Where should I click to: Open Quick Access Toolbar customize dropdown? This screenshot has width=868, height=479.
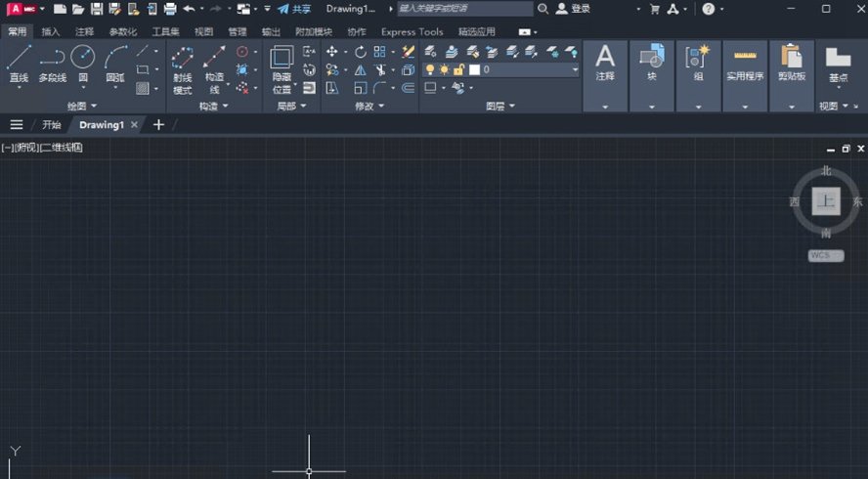pyautogui.click(x=268, y=9)
